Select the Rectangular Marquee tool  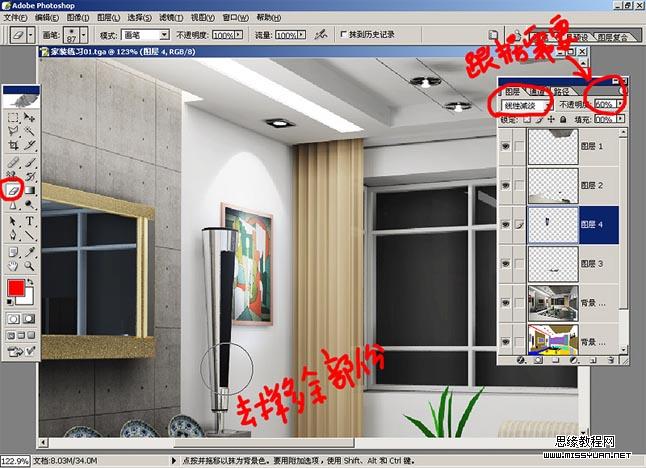(x=14, y=117)
